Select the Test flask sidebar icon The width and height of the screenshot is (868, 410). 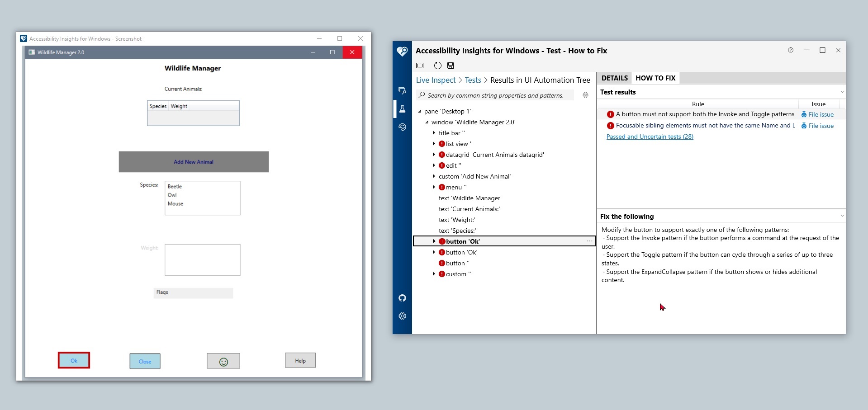click(x=402, y=109)
